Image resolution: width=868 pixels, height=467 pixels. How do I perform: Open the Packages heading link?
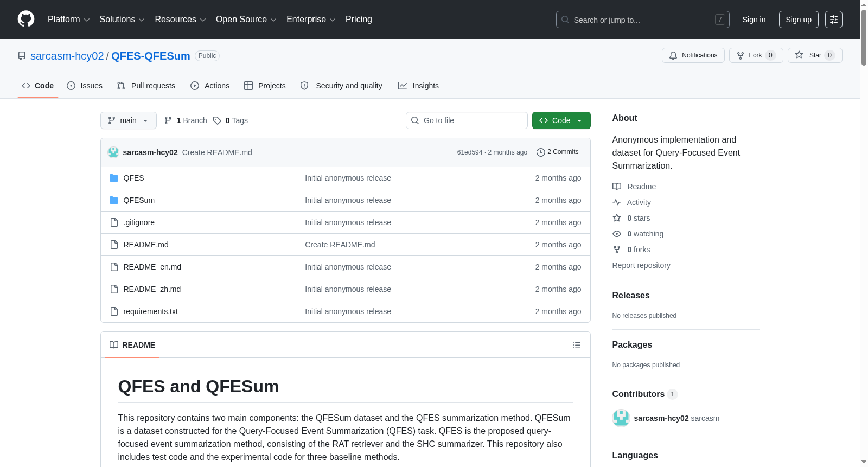coord(632,345)
